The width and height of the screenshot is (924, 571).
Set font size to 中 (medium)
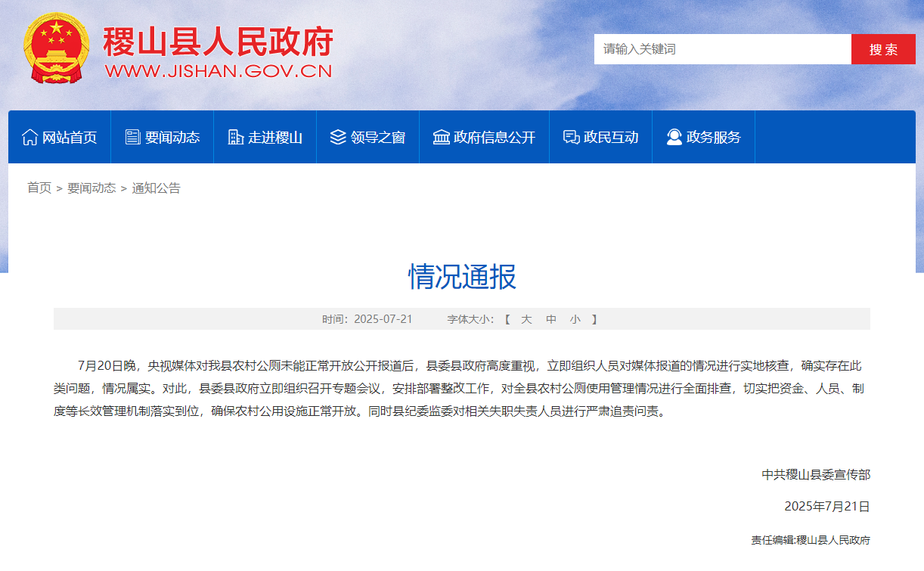[x=551, y=319]
